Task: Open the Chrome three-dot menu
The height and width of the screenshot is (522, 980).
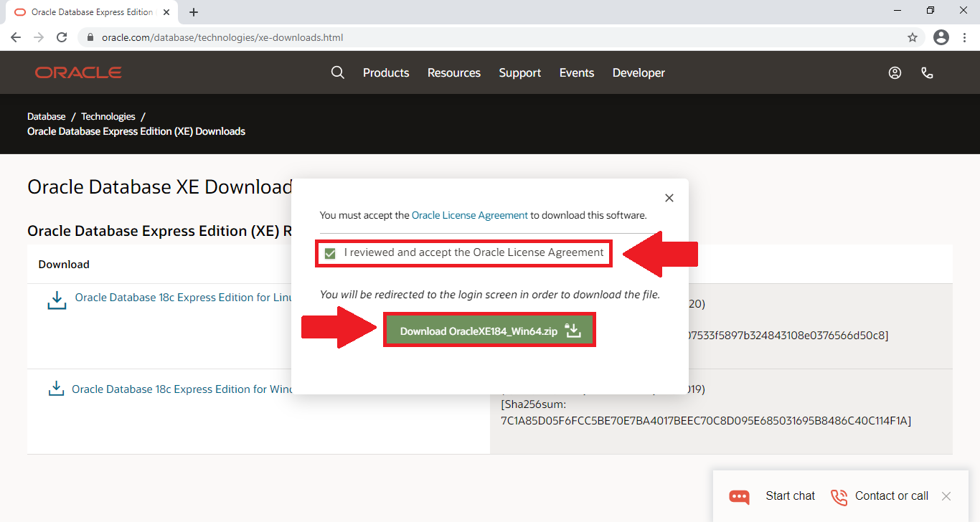Action: 964,37
